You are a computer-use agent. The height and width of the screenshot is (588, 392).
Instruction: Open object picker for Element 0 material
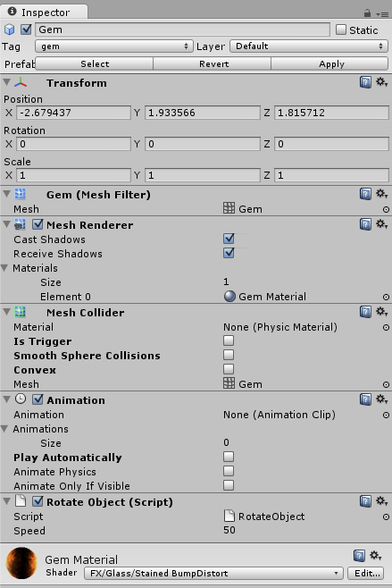(386, 297)
